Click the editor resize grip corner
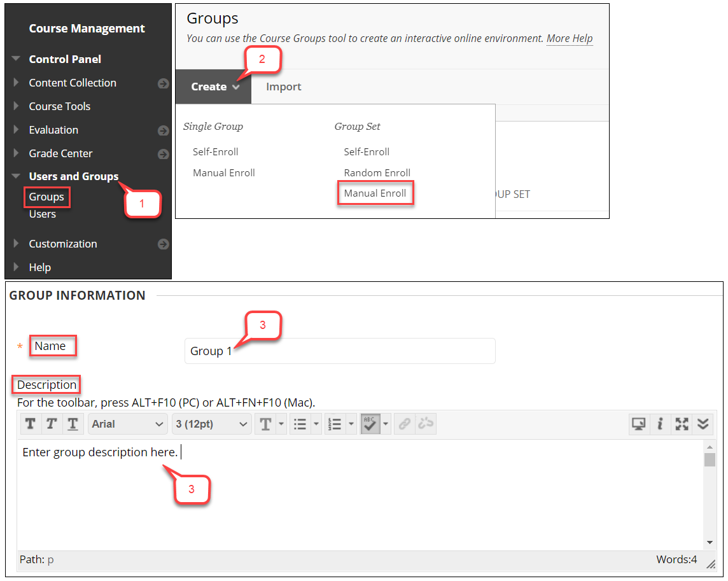The image size is (728, 581). point(711,564)
